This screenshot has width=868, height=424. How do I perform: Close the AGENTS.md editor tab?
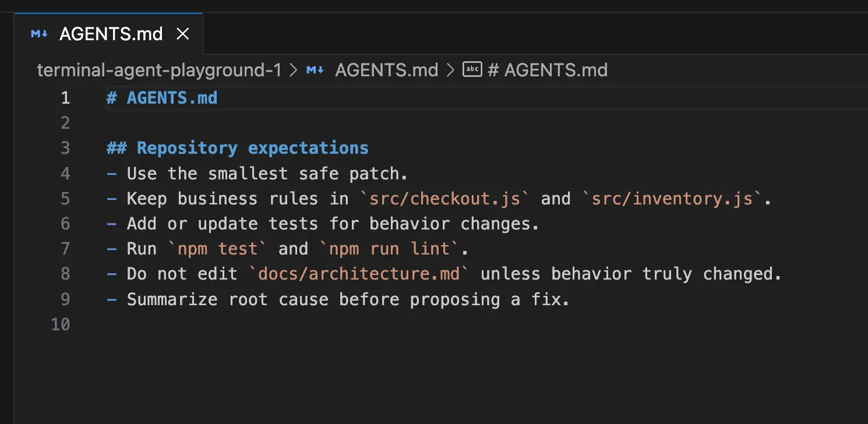pos(183,34)
